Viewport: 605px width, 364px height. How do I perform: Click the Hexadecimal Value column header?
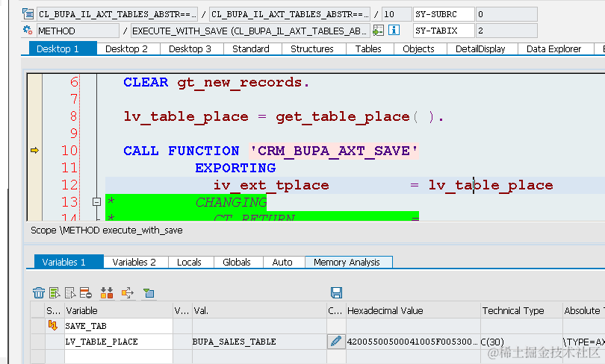pyautogui.click(x=413, y=310)
